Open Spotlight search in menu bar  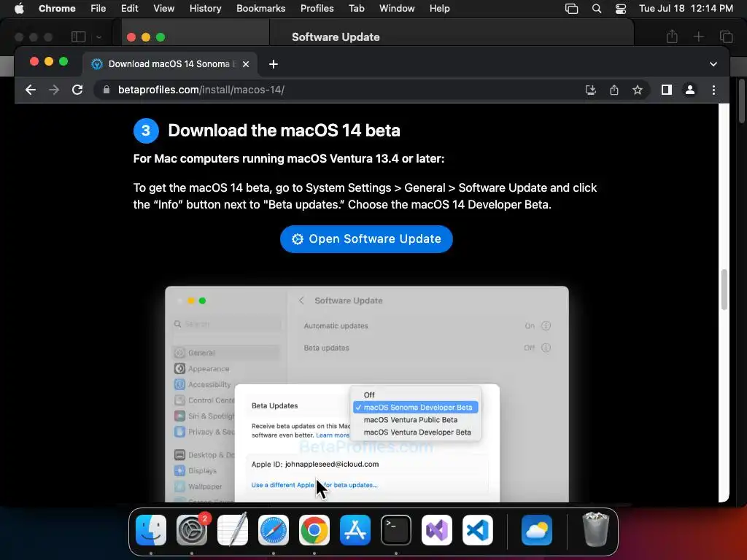pyautogui.click(x=597, y=9)
